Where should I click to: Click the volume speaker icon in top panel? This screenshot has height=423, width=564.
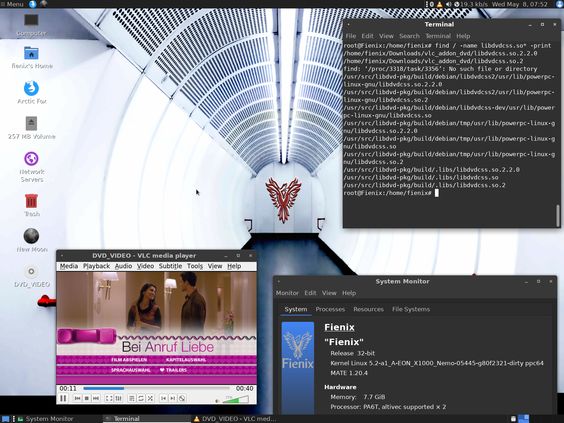coord(448,4)
